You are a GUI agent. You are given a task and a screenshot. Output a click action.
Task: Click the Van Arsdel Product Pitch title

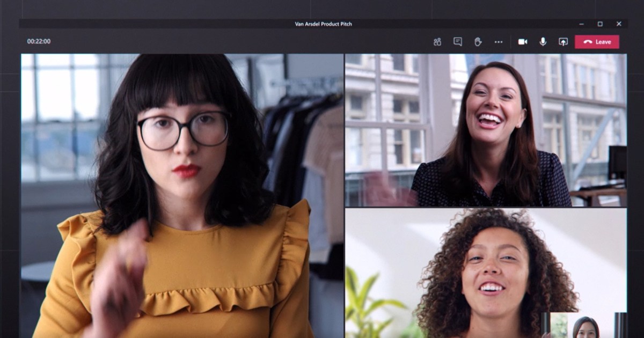tap(323, 24)
